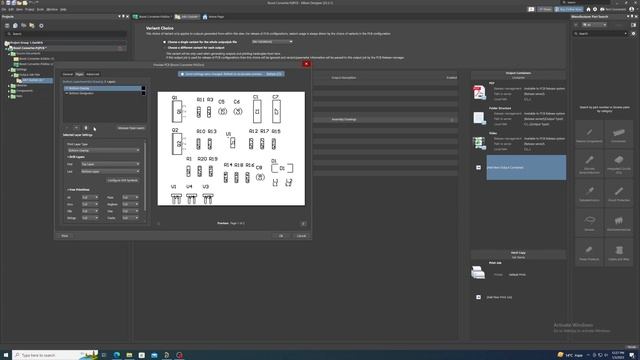Click the PCB print preview thumbnail

(x=231, y=149)
